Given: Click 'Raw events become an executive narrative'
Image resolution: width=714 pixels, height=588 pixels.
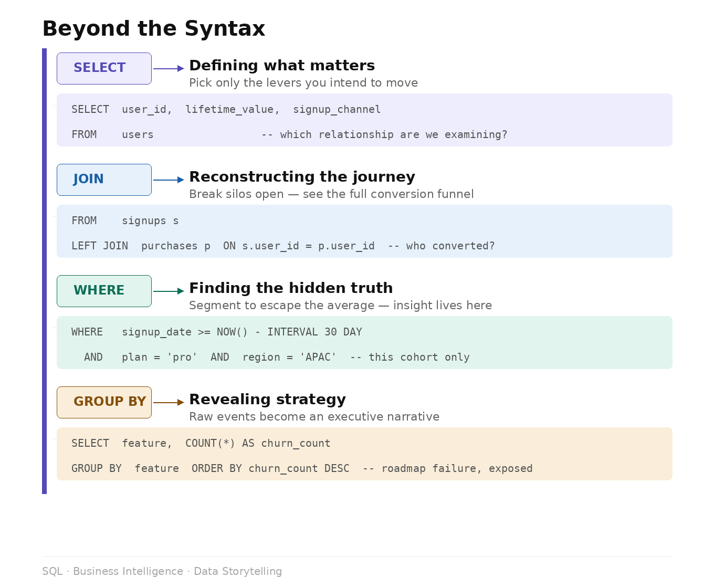Looking at the screenshot, I should click(x=314, y=417).
